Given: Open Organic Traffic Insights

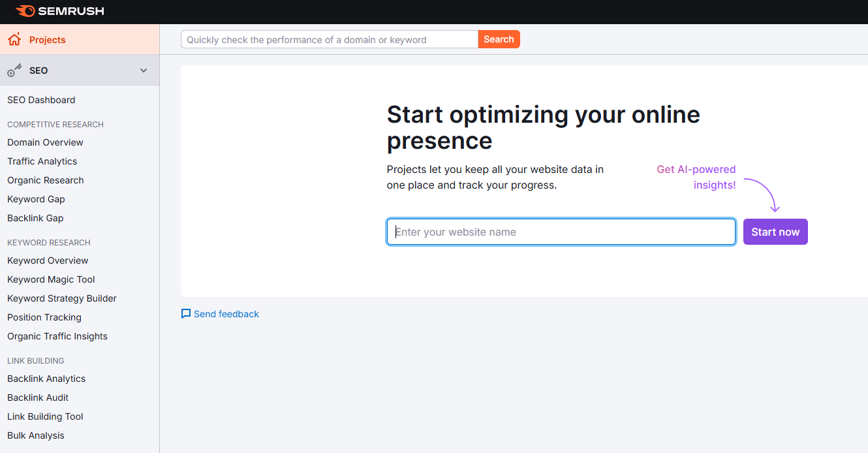Looking at the screenshot, I should pos(57,336).
